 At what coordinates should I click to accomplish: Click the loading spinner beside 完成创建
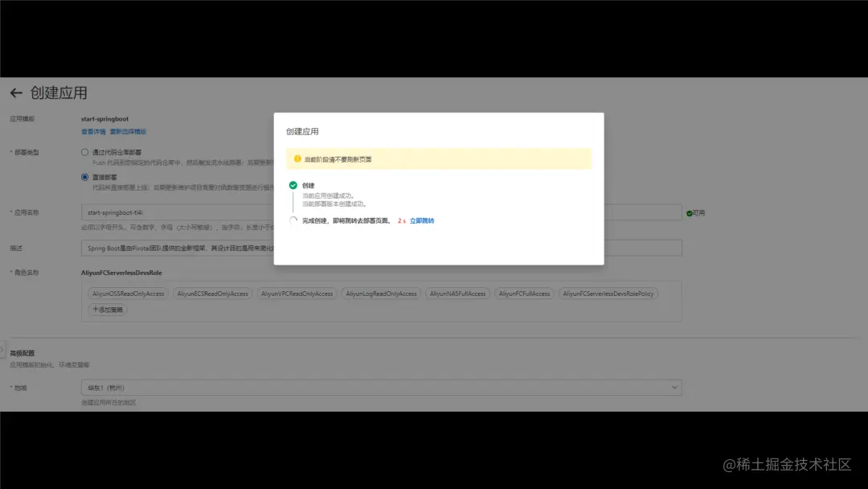pos(293,220)
